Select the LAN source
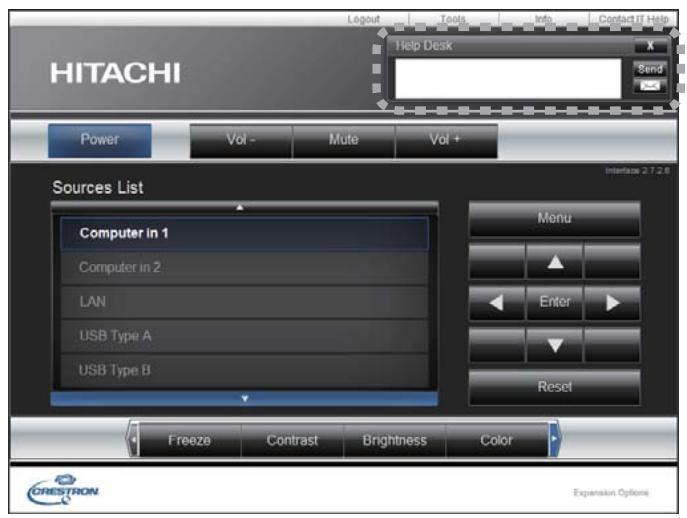 point(244,302)
